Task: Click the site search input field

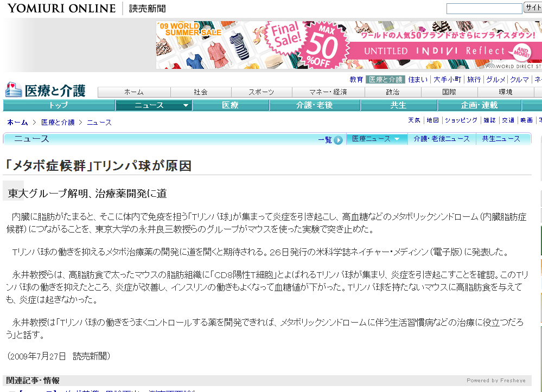Action: coord(484,9)
